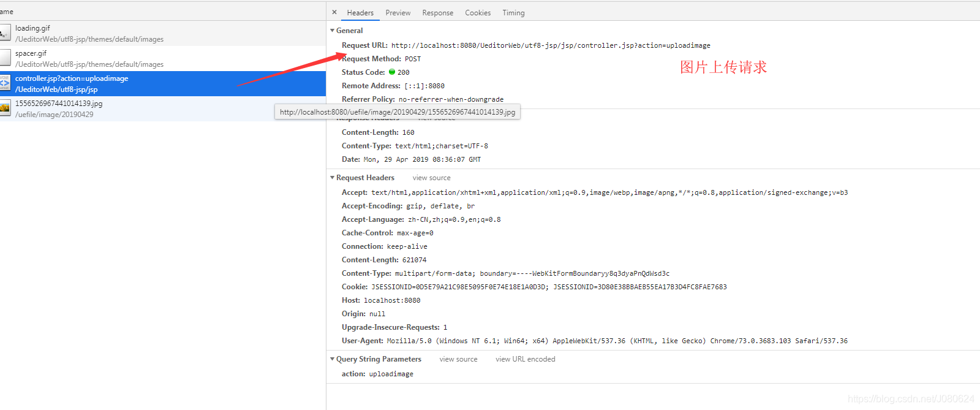Open the Timing tab
980x410 pixels.
[x=513, y=13]
